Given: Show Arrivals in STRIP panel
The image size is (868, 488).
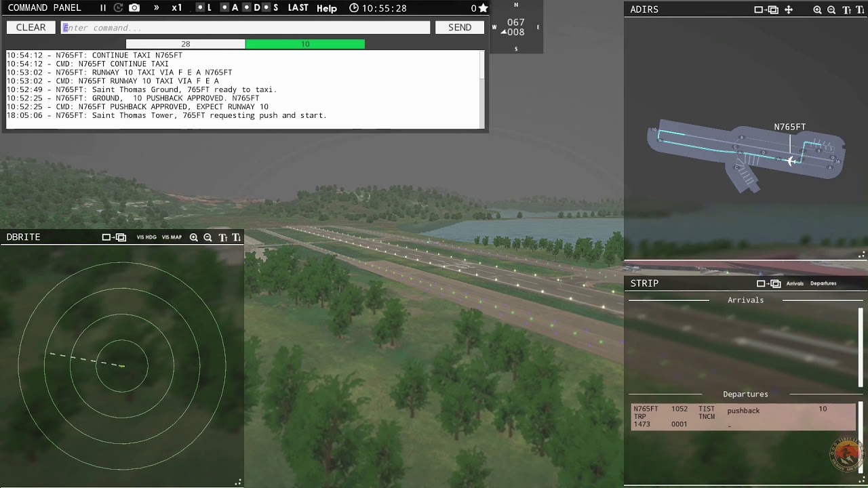Looking at the screenshot, I should [x=795, y=283].
